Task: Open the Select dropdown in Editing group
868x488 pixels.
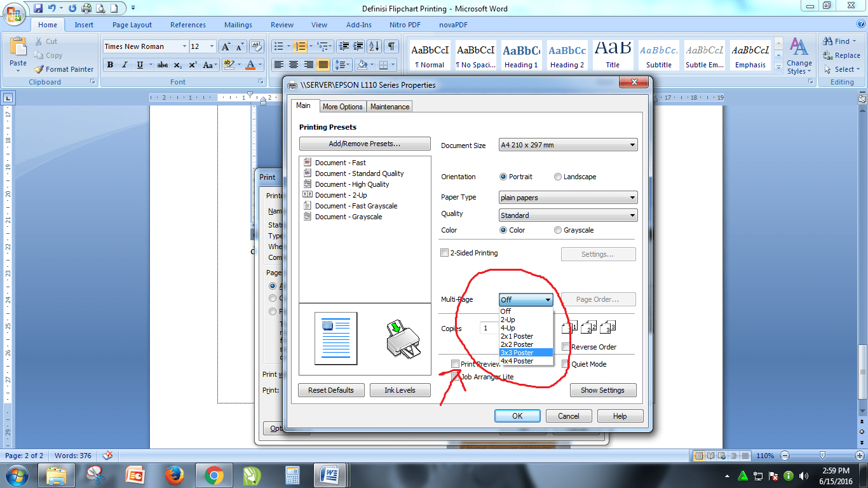Action: (x=842, y=69)
